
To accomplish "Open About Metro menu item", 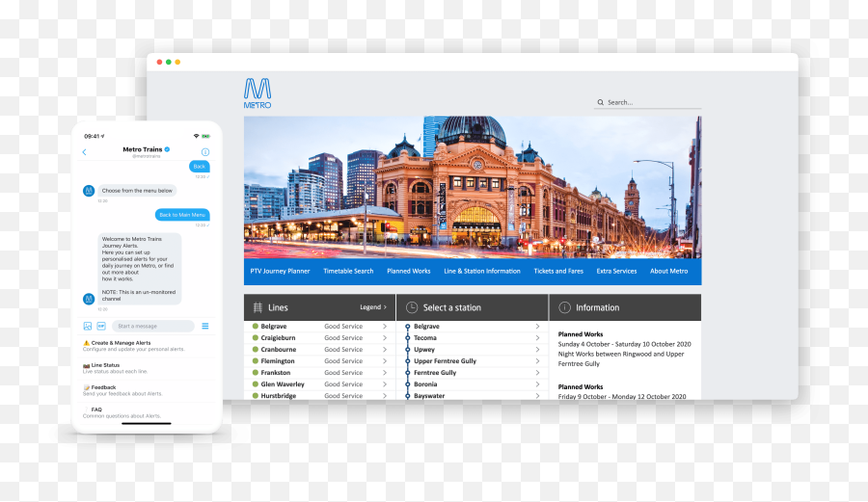I will [x=668, y=271].
